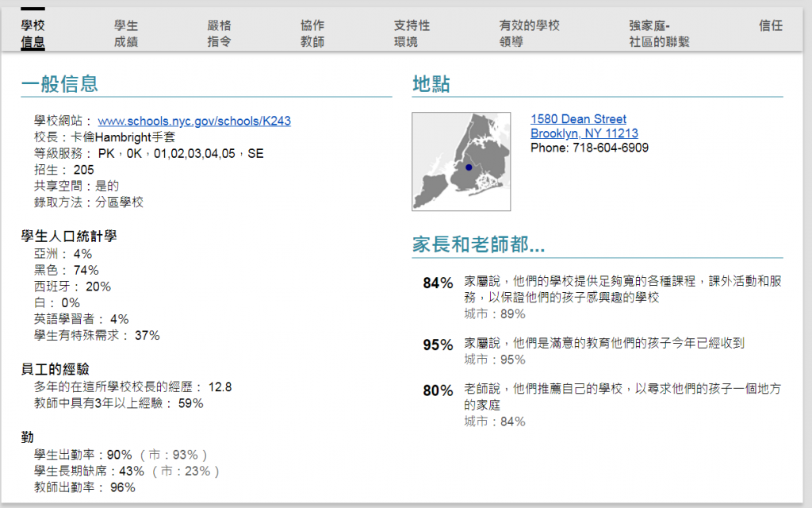Click the bold 95% survey statistic

[438, 344]
